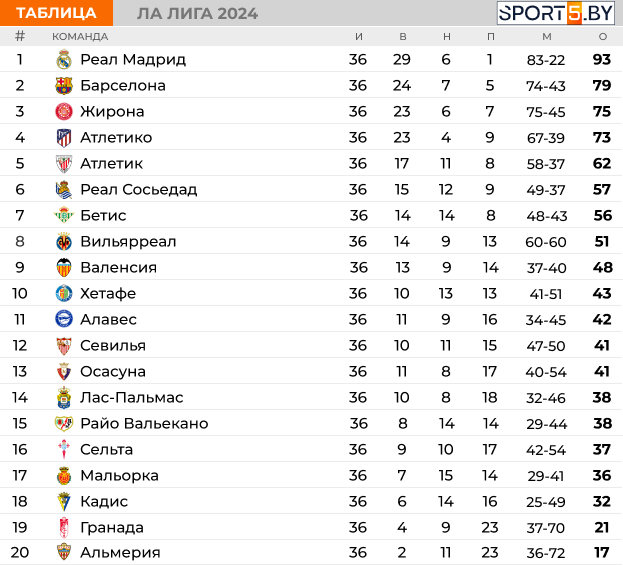The height and width of the screenshot is (565, 623).
Task: Click the Girona club crest
Action: 64,112
